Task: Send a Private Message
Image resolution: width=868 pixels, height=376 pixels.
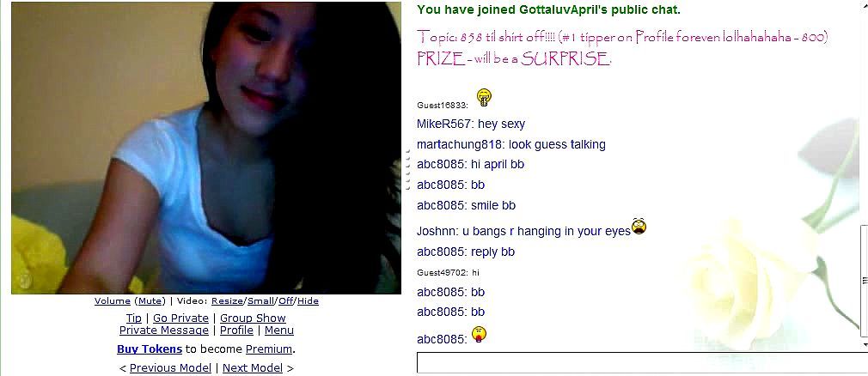Action: point(164,331)
